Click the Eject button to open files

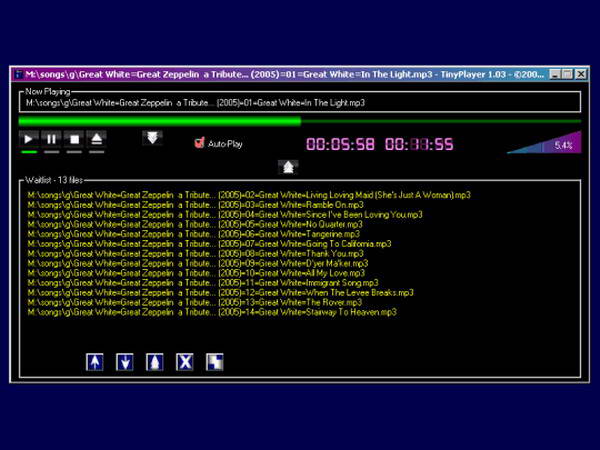(x=96, y=139)
